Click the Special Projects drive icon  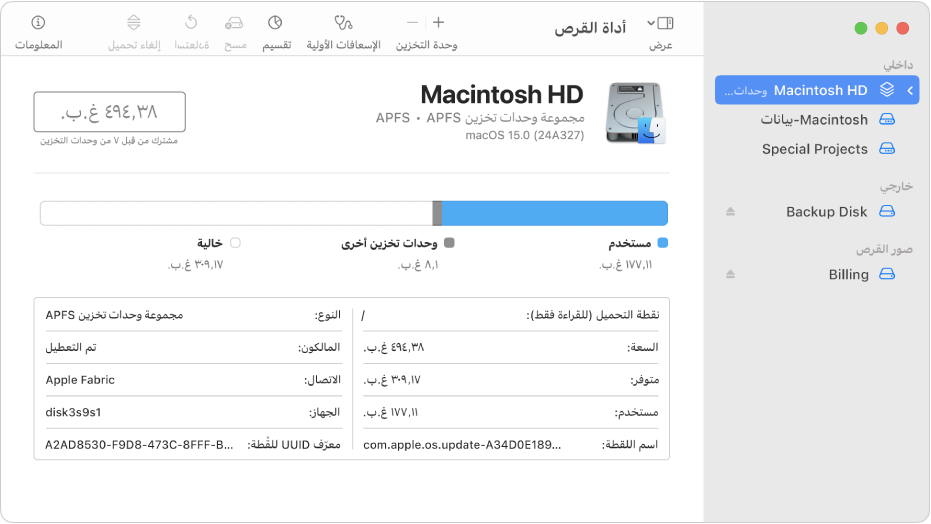pos(887,149)
